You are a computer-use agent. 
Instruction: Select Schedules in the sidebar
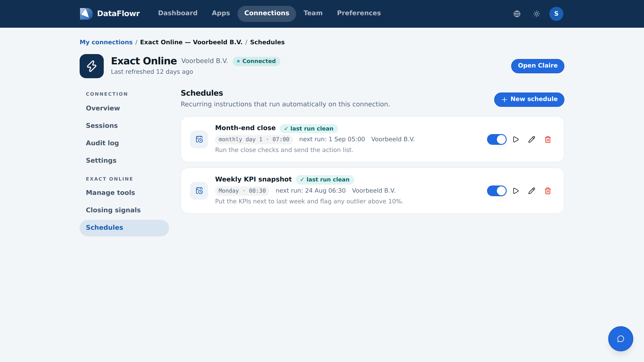[124, 228]
